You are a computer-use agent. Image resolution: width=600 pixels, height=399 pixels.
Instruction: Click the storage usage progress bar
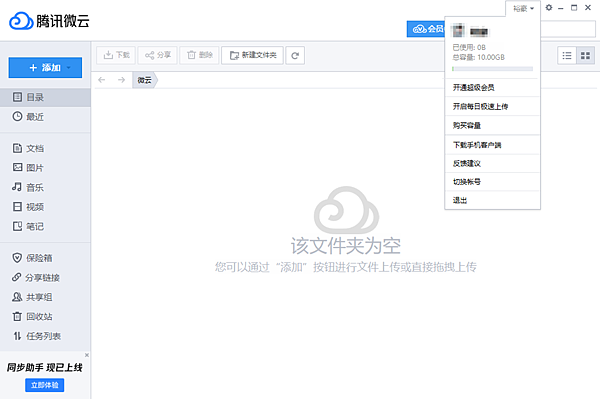point(492,69)
